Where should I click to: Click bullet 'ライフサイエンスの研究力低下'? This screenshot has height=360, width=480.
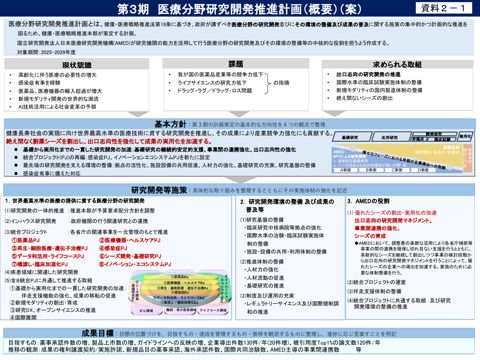click(x=212, y=82)
